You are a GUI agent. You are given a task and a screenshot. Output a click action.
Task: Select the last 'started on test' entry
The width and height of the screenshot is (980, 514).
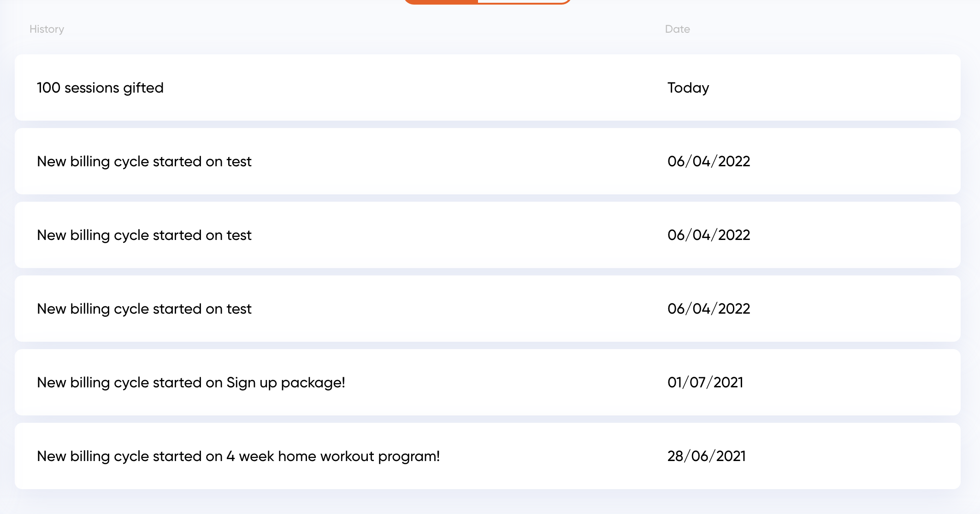pyautogui.click(x=488, y=309)
